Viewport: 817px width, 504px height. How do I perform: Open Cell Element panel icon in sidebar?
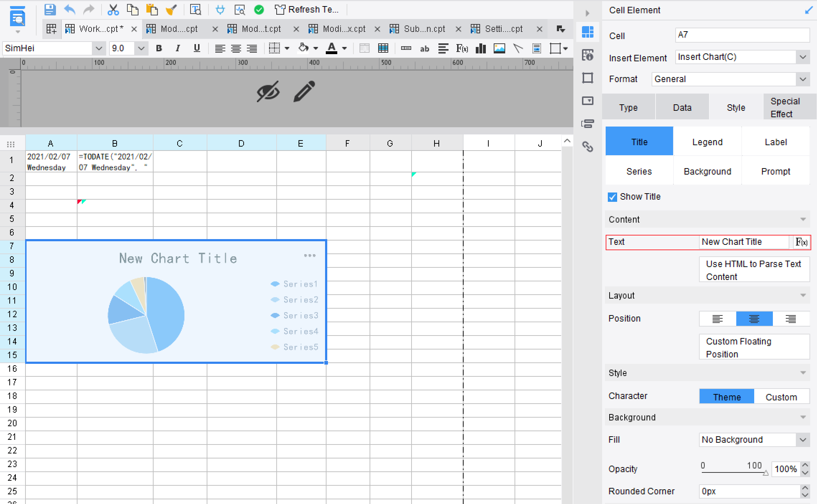pyautogui.click(x=588, y=32)
